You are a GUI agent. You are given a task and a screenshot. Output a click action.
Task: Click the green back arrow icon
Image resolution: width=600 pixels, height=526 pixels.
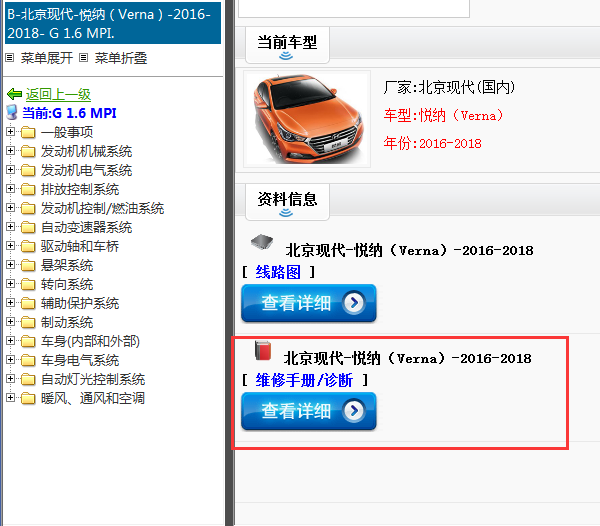tap(14, 94)
